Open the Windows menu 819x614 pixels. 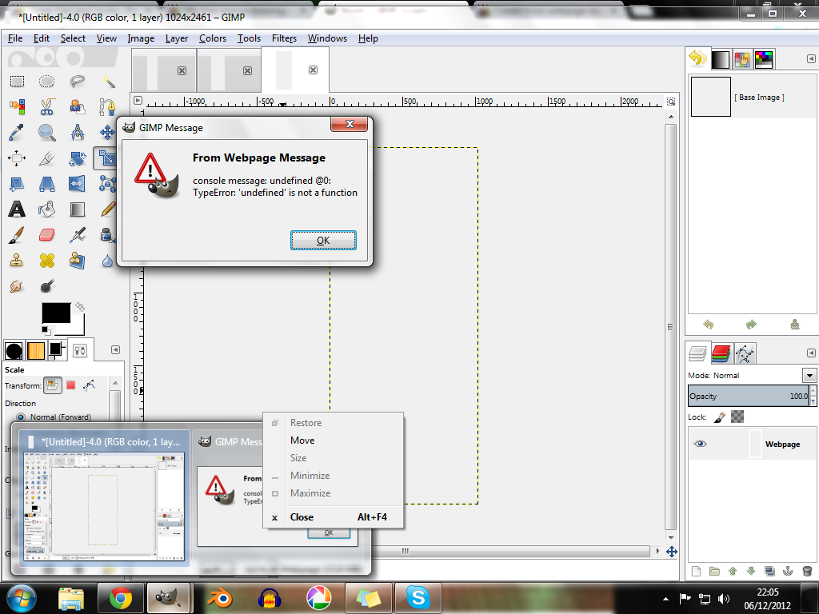click(x=327, y=38)
